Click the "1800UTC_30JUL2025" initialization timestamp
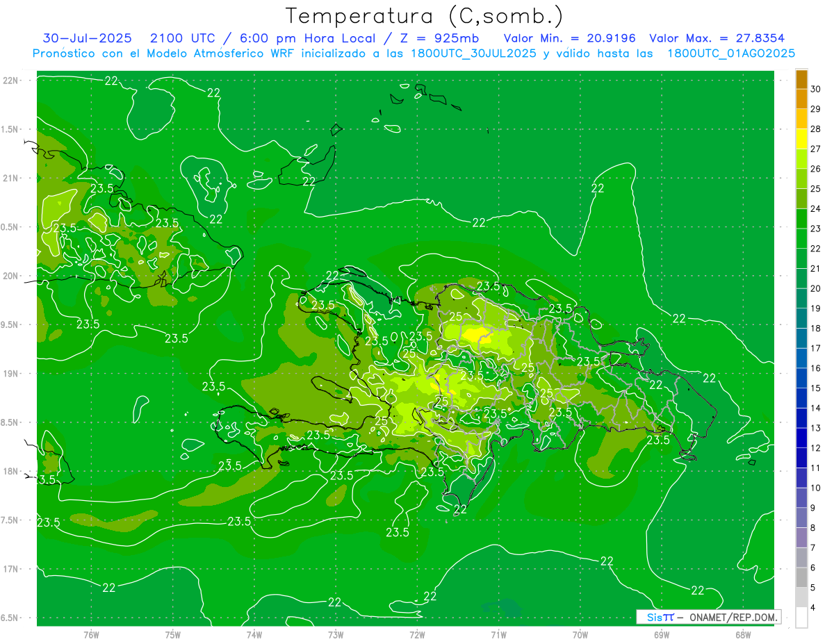 [x=474, y=53]
